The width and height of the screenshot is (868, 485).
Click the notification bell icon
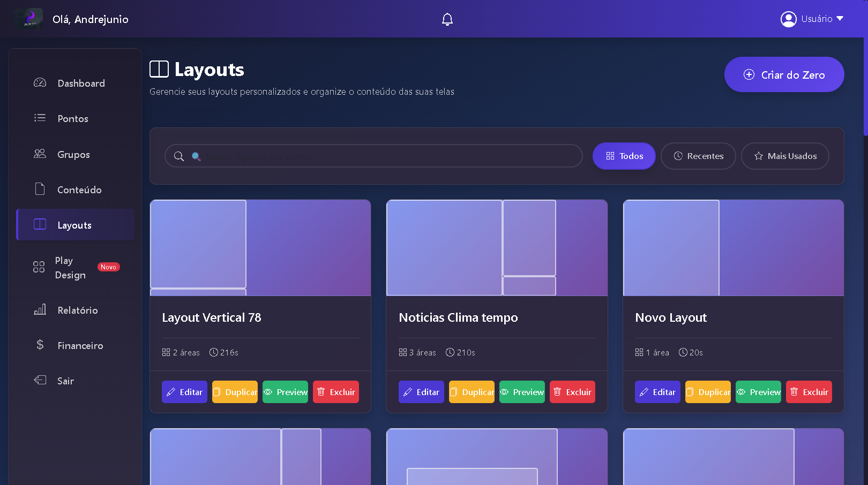click(447, 19)
